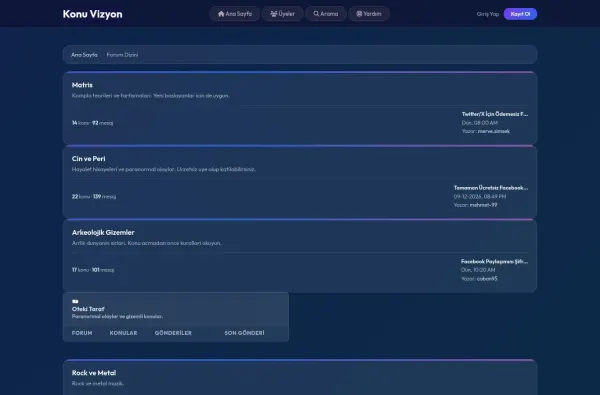
Task: Click the 'Dün, 10:20 AM' timestamp
Action: pyautogui.click(x=478, y=270)
